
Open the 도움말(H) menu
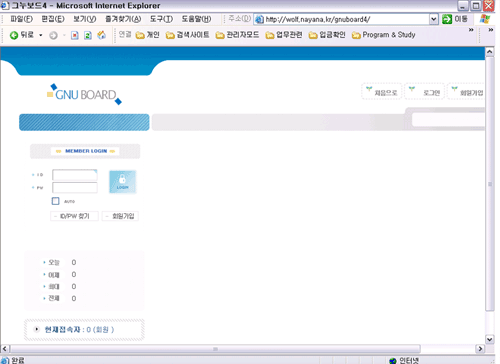(196, 19)
